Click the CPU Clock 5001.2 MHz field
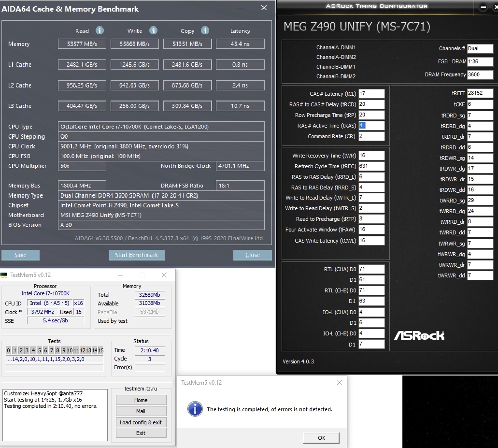Viewport: 498px width, 448px height. coord(161,146)
